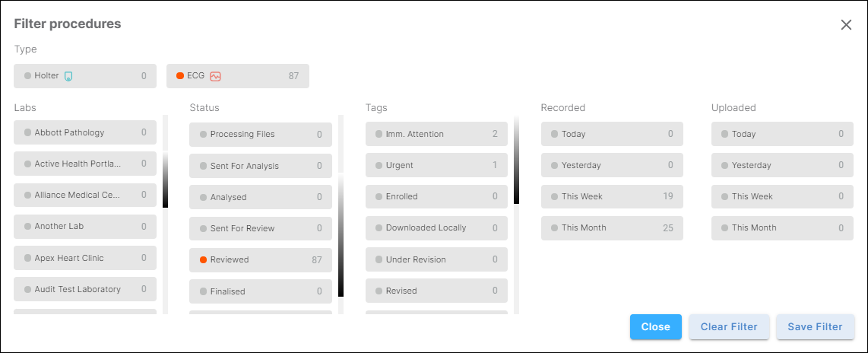This screenshot has width=868, height=353.
Task: Enable the Reviewed status filter
Action: tap(260, 259)
